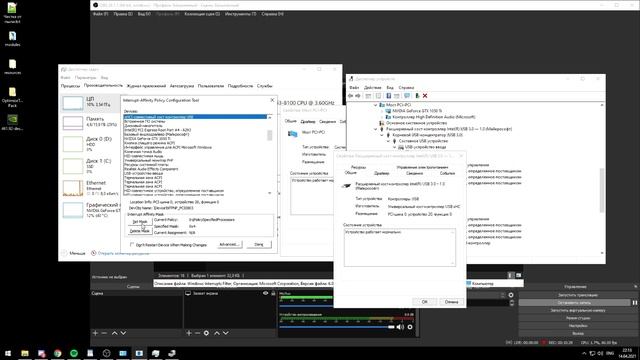This screenshot has height=360, width=640.
Task: Move source up arrow in OBS Sources panel
Action: 217,333
